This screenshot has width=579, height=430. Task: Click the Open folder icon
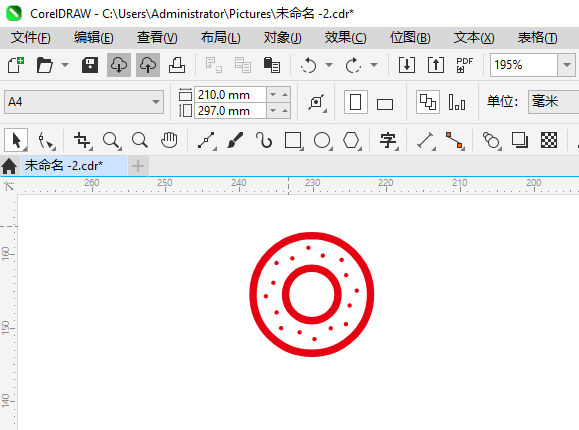pyautogui.click(x=45, y=65)
